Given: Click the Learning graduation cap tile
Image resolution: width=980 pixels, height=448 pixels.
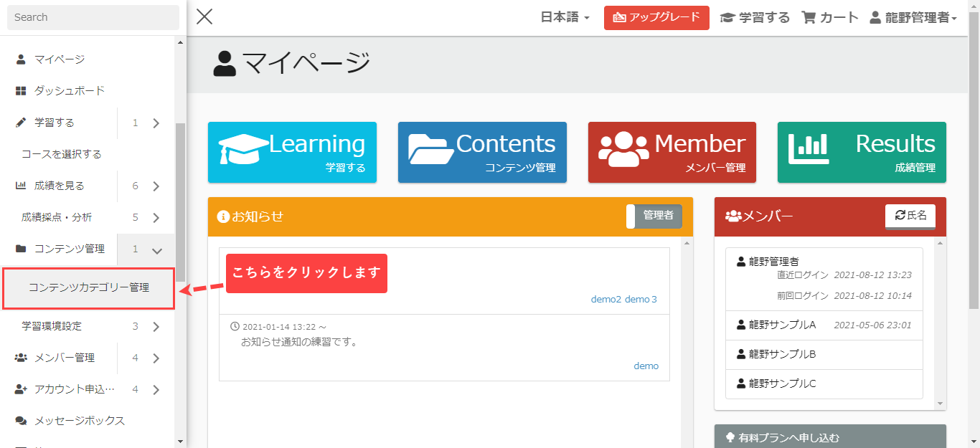Looking at the screenshot, I should [x=292, y=152].
